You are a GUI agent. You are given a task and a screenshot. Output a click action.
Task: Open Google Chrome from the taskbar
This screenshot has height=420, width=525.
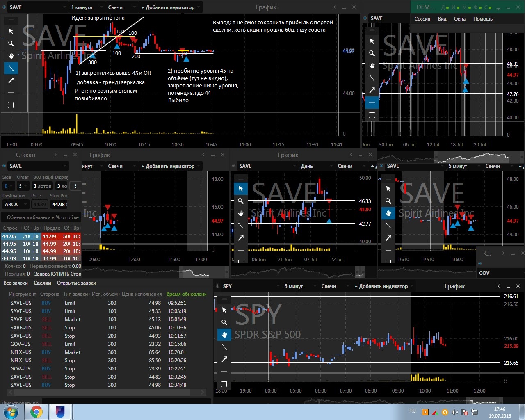click(36, 412)
